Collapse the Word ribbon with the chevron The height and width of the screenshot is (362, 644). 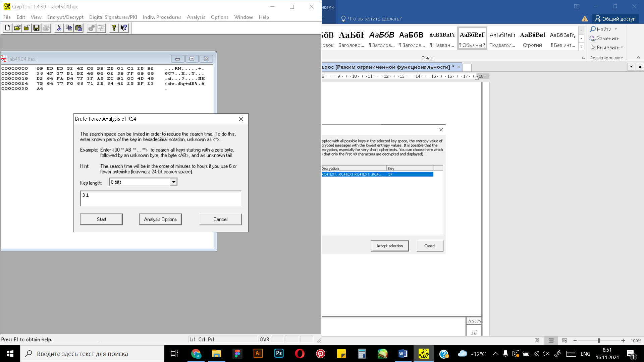pyautogui.click(x=638, y=58)
